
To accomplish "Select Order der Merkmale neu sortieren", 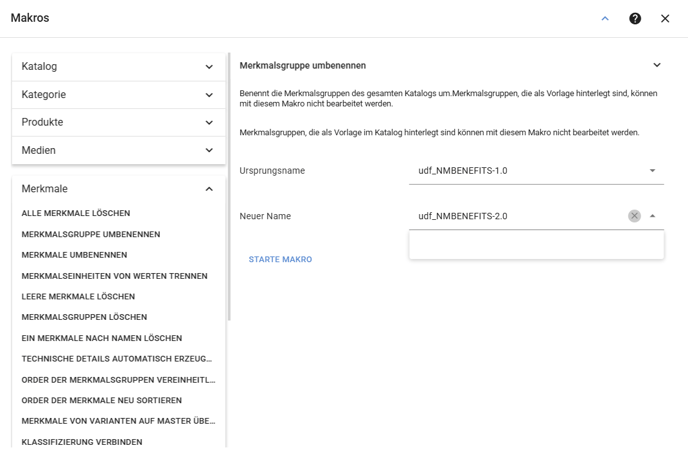I will 101,400.
